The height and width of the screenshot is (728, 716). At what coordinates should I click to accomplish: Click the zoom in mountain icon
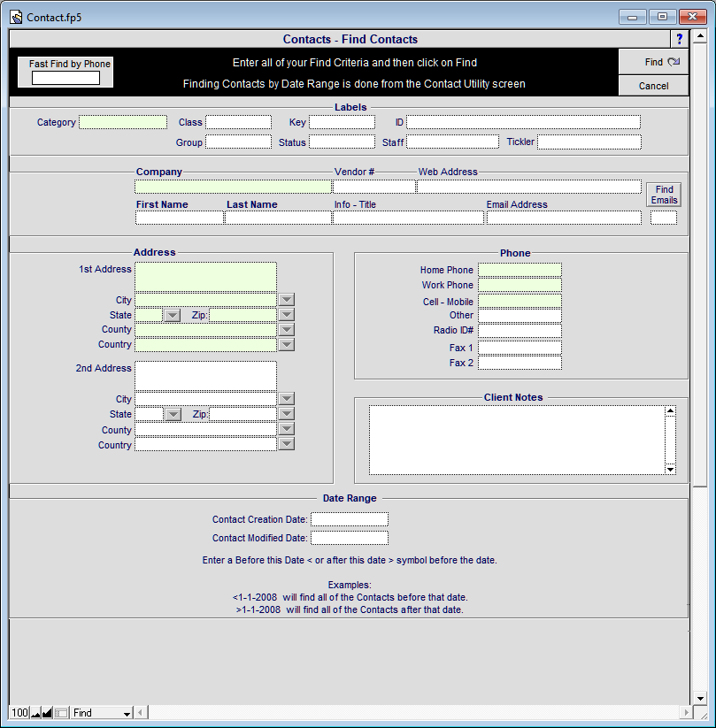pyautogui.click(x=47, y=713)
